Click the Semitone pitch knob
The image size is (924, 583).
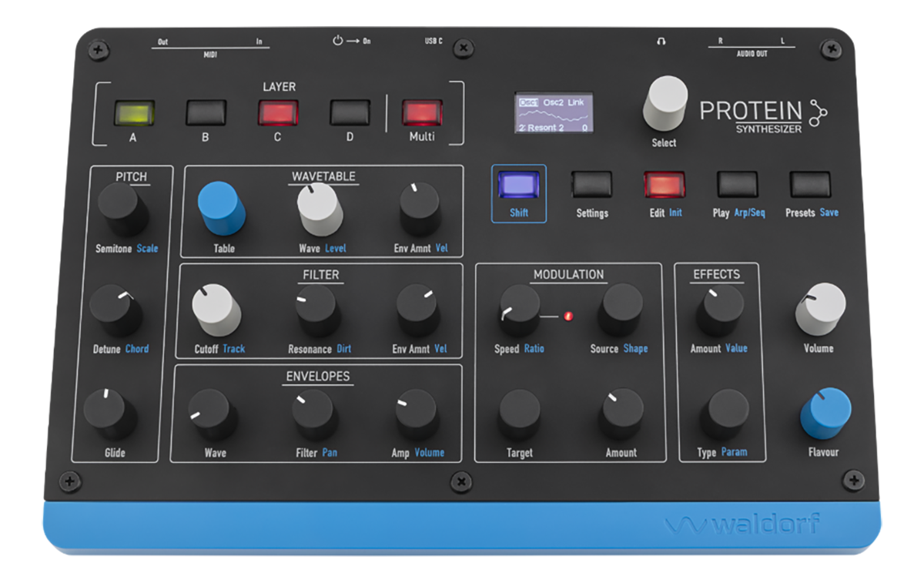[x=123, y=210]
